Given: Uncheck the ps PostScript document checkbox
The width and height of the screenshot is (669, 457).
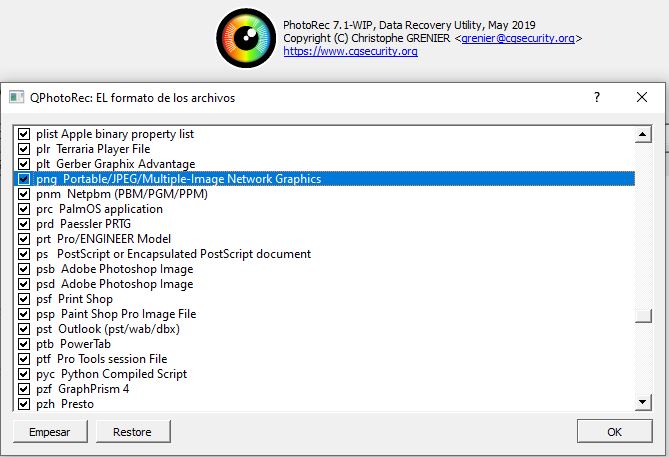Looking at the screenshot, I should (x=24, y=254).
